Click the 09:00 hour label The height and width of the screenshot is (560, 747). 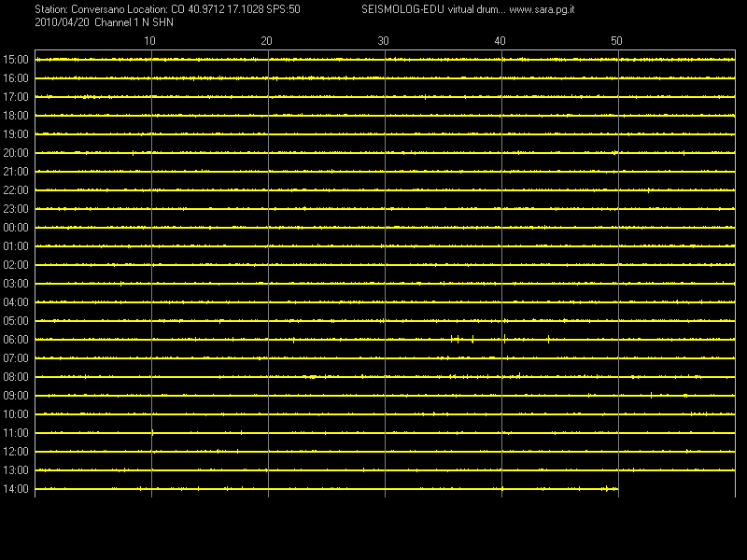[16, 396]
